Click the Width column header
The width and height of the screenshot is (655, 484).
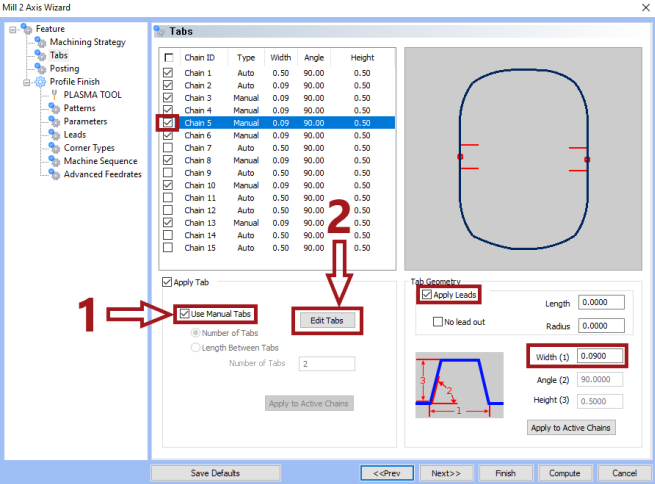[281, 58]
